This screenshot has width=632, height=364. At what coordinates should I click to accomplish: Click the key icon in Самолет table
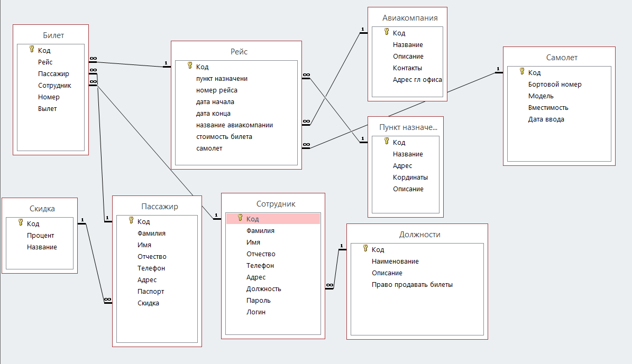click(522, 71)
